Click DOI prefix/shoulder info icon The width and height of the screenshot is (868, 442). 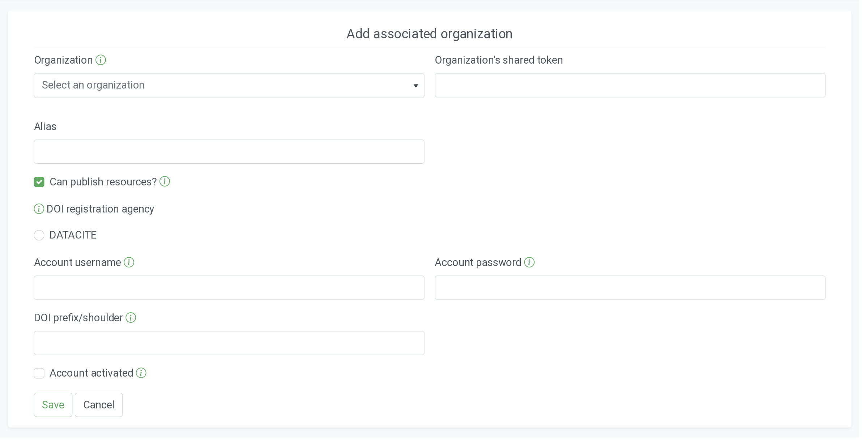pyautogui.click(x=131, y=318)
